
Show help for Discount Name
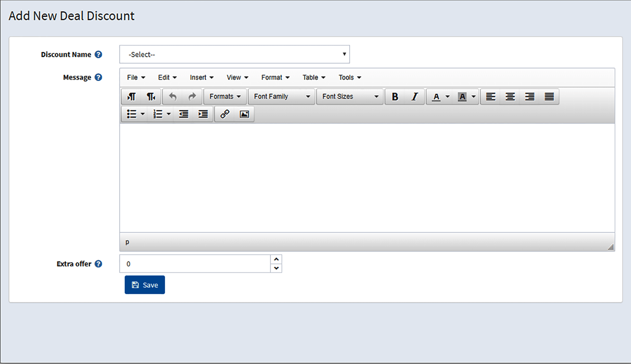(98, 55)
